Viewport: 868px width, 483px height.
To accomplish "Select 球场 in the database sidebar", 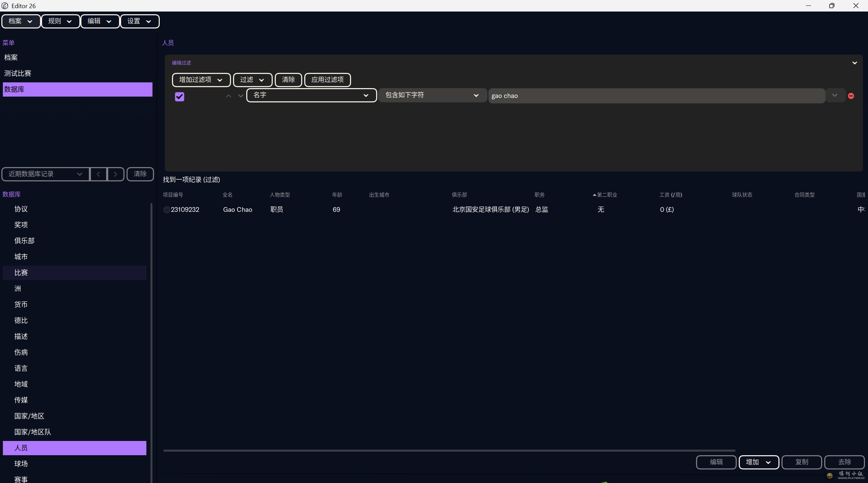I will click(x=21, y=463).
